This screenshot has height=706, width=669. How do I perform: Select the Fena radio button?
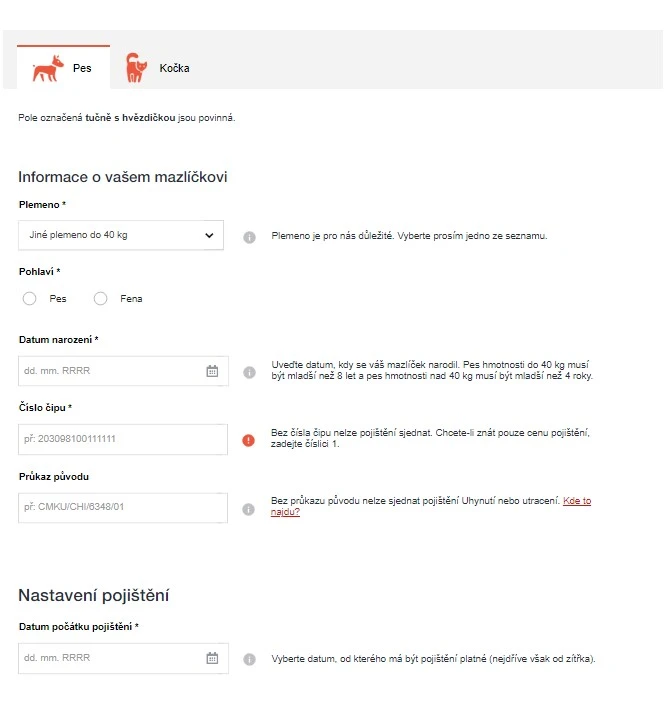[x=100, y=299]
